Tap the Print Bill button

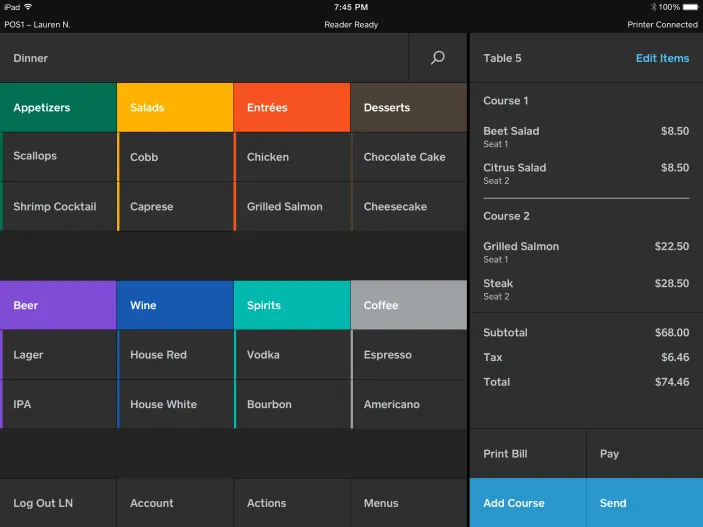[x=528, y=454]
